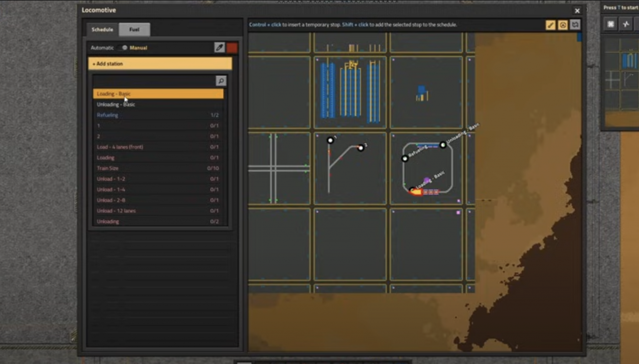639x364 pixels.
Task: Open the map view icon next to the pencil
Action: click(575, 24)
